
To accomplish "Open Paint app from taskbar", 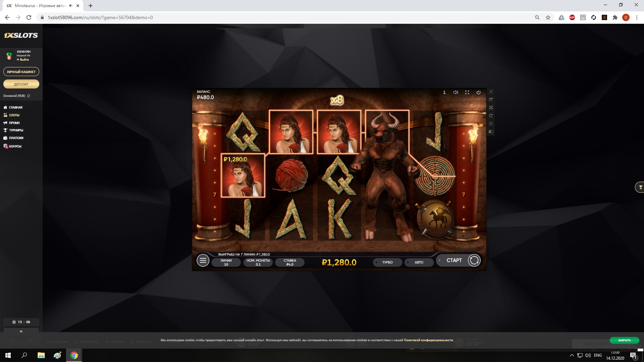I will pyautogui.click(x=57, y=355).
